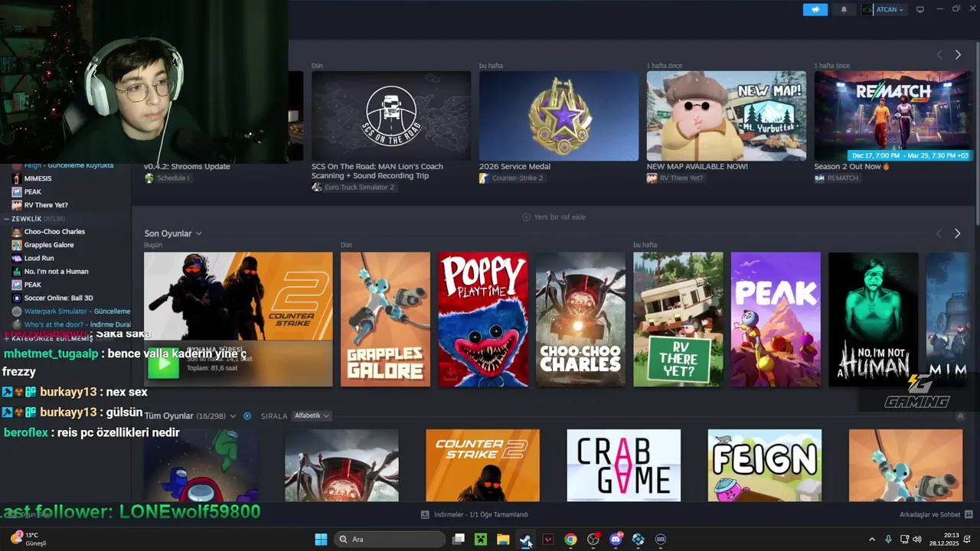The height and width of the screenshot is (551, 980).
Task: Open NEW MAP AVAILABLE NOW news card
Action: [x=727, y=116]
